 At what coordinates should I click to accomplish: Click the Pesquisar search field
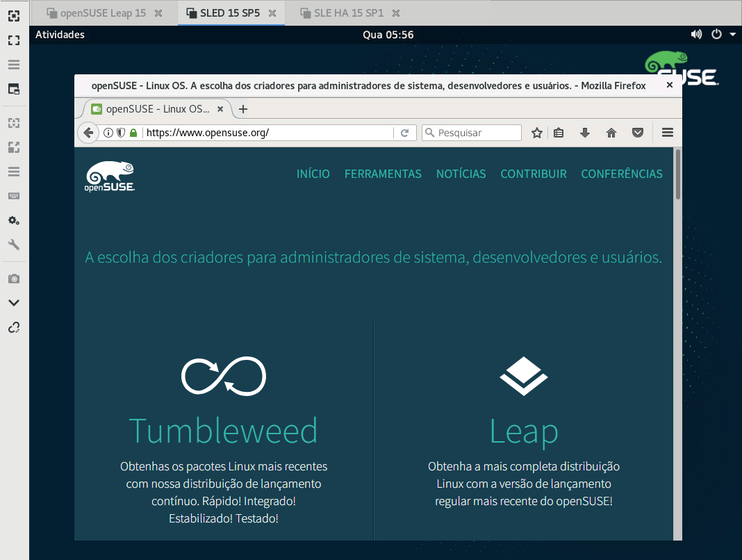(x=472, y=133)
